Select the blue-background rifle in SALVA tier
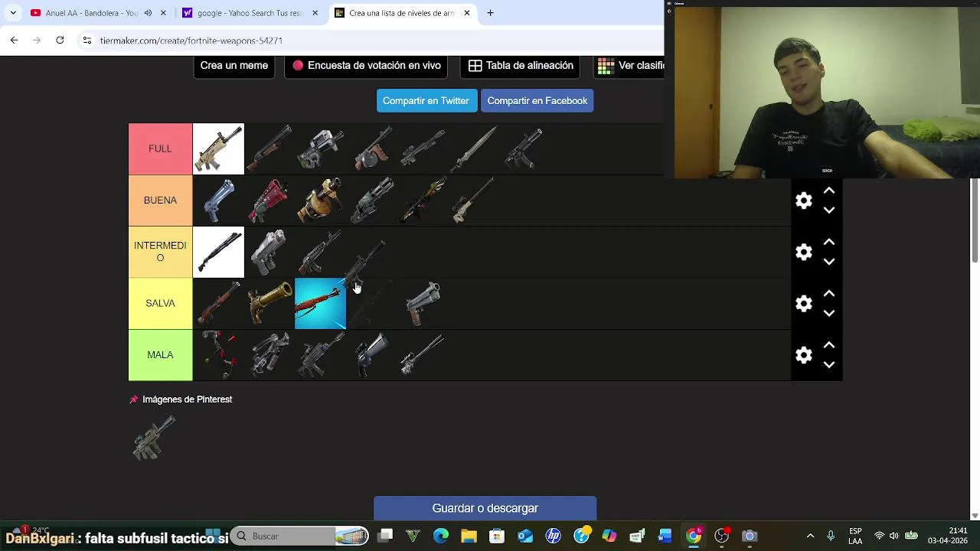Image resolution: width=980 pixels, height=551 pixels. (x=320, y=304)
